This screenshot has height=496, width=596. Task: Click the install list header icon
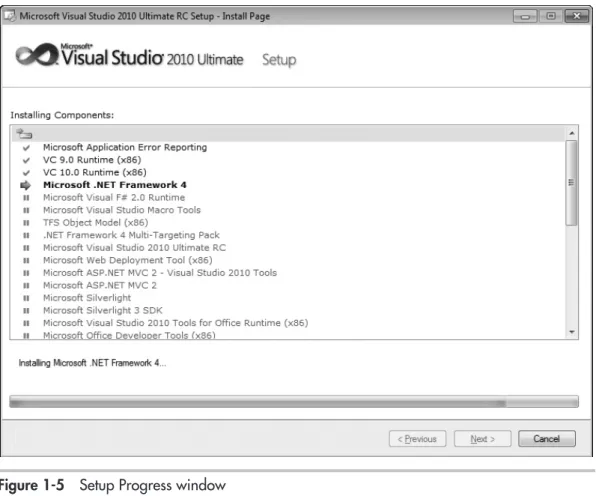[24, 133]
